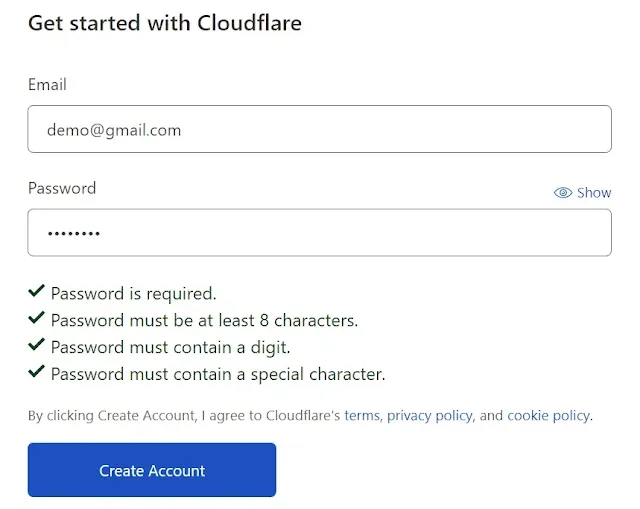Toggle password visibility with Show
Viewport: 640px width, 509px height.
point(582,193)
